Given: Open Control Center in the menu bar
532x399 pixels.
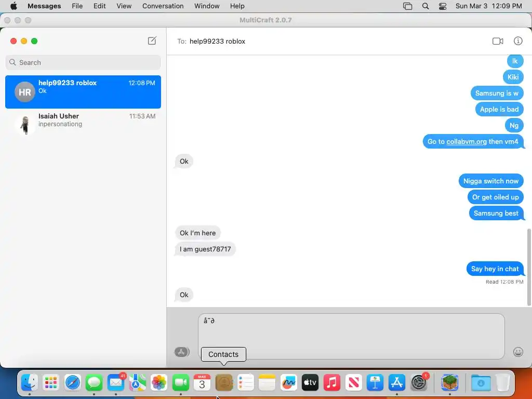Looking at the screenshot, I should (x=443, y=6).
